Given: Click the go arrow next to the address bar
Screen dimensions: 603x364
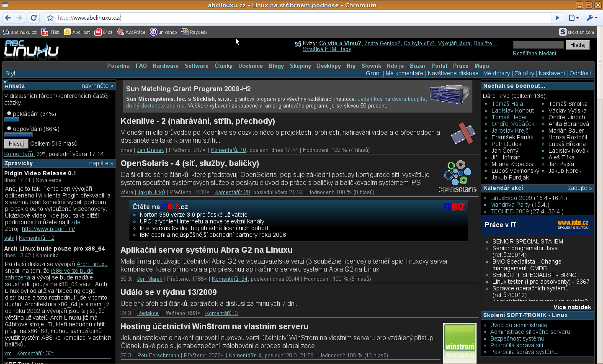Looking at the screenshot, I should (x=557, y=18).
